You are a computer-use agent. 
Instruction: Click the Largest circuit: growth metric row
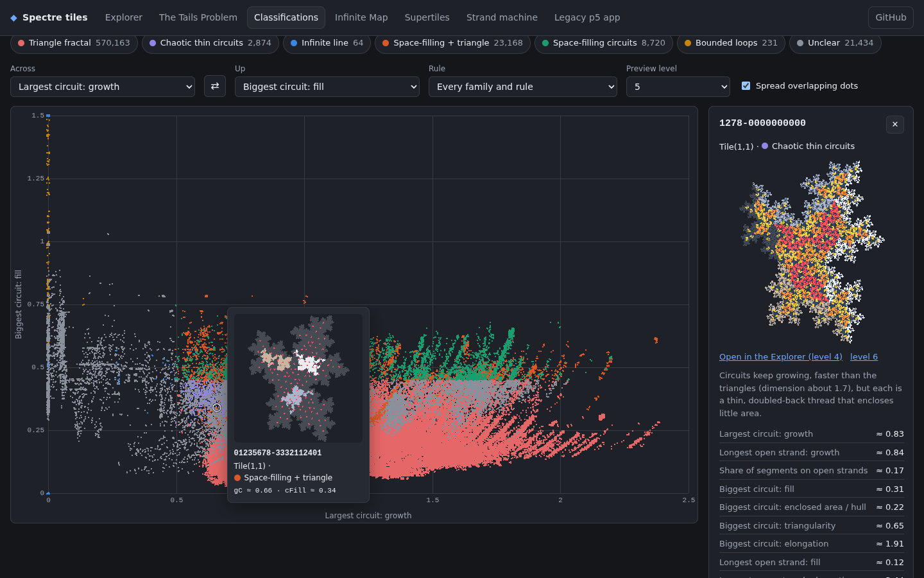pyautogui.click(x=812, y=434)
